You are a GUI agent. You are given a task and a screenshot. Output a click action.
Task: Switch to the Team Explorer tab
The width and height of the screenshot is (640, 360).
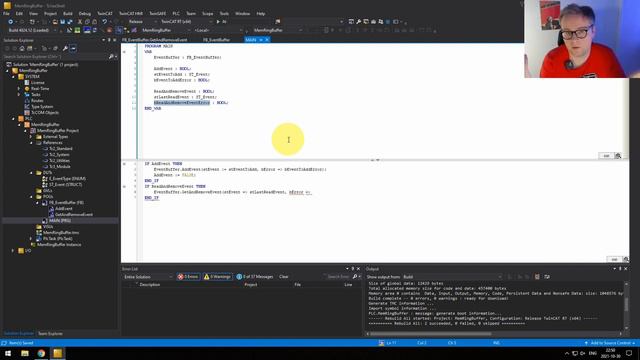50,334
